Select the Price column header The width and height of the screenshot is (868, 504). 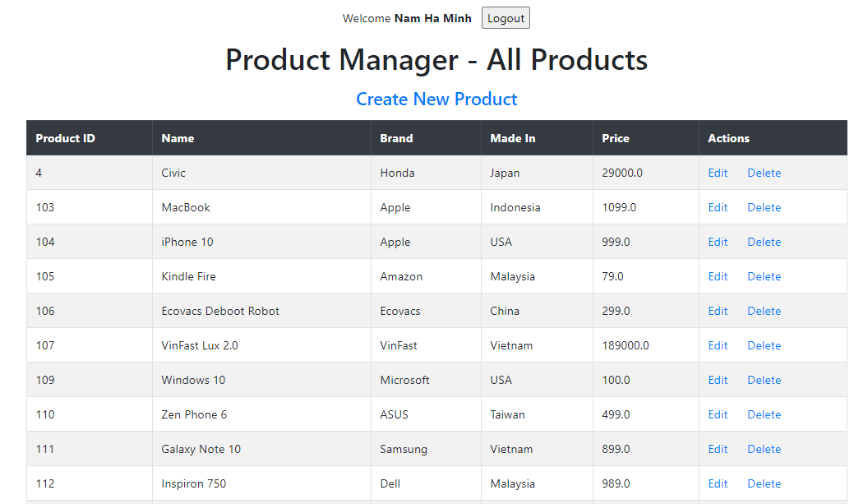(x=645, y=138)
